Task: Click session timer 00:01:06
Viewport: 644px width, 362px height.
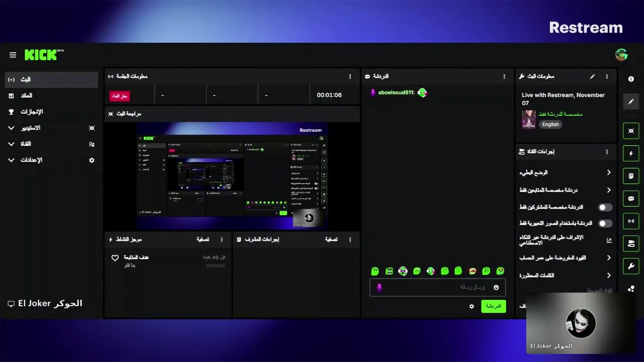Action: [x=329, y=96]
